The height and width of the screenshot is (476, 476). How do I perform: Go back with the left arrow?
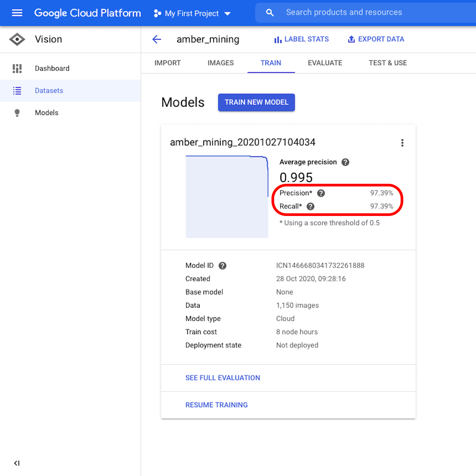click(x=156, y=39)
